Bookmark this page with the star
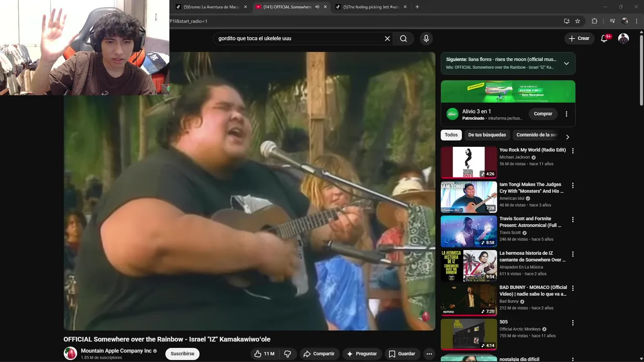Screen dimensions: 644x362 578,21
